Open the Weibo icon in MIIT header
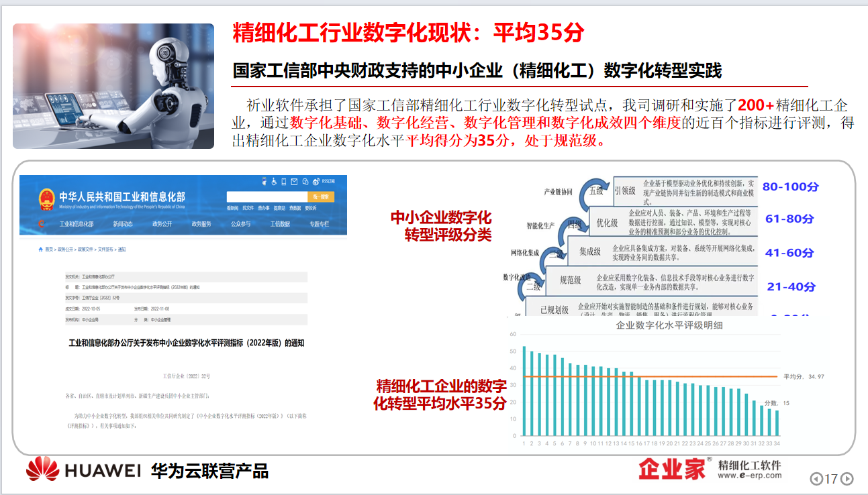868x495 pixels. click(x=316, y=182)
